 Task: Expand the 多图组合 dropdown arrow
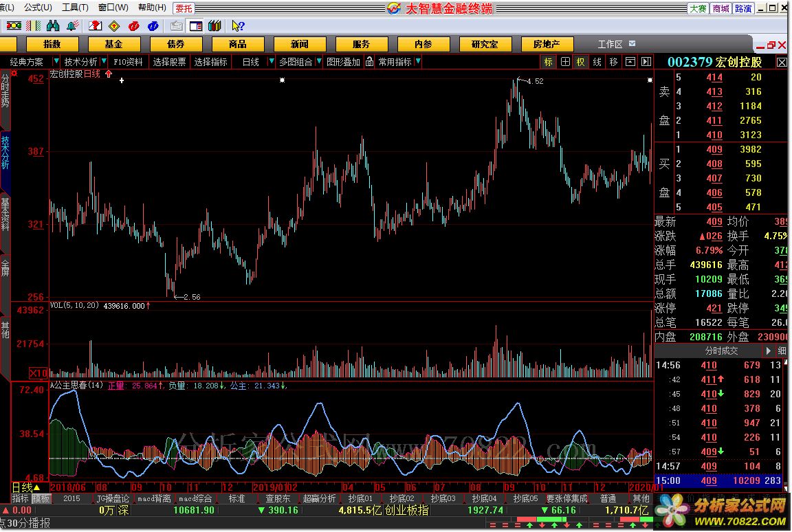point(319,61)
